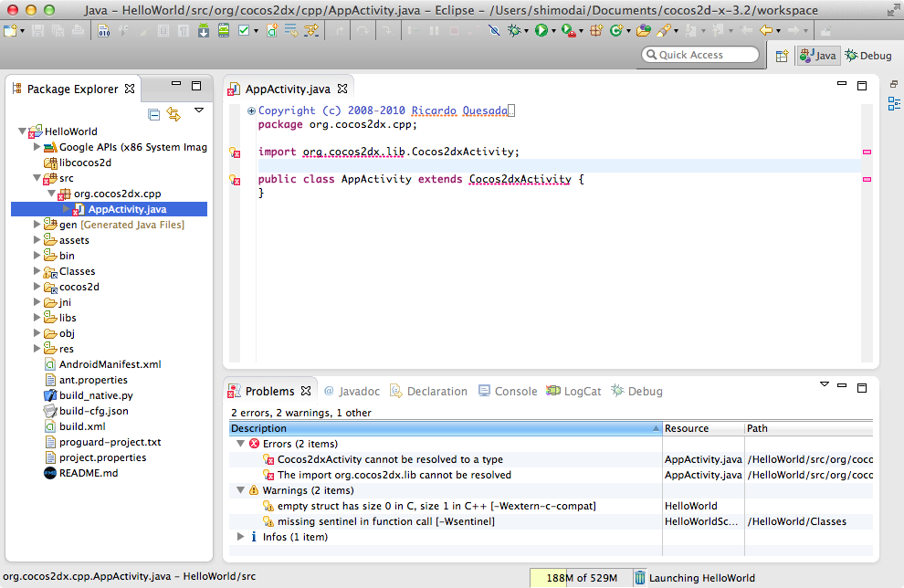Click in the Quick Access search field

[699, 55]
